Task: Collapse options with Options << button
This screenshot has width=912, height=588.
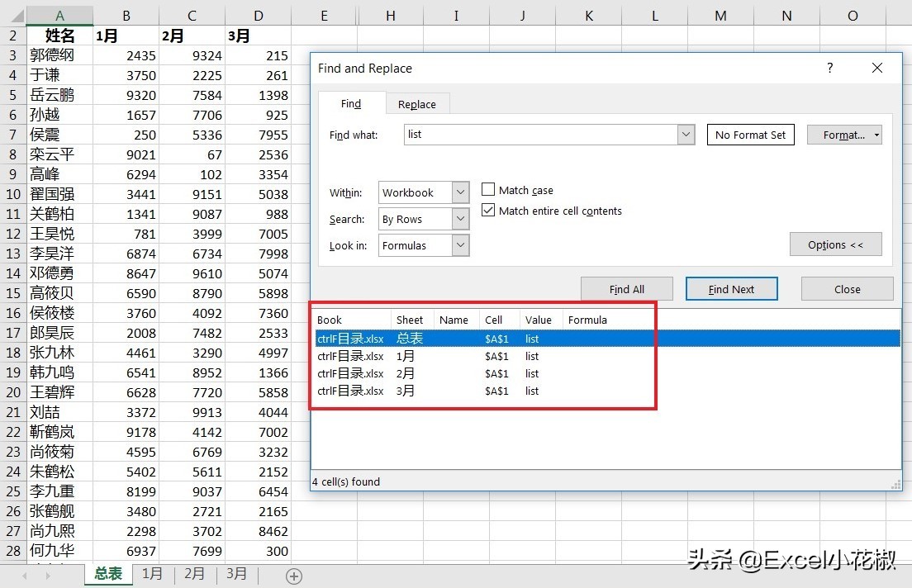Action: (836, 244)
